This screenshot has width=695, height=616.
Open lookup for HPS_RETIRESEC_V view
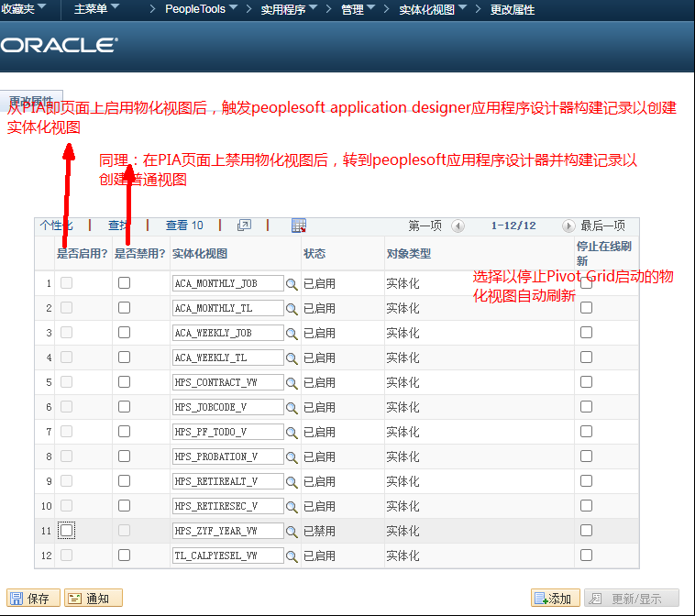pyautogui.click(x=292, y=507)
